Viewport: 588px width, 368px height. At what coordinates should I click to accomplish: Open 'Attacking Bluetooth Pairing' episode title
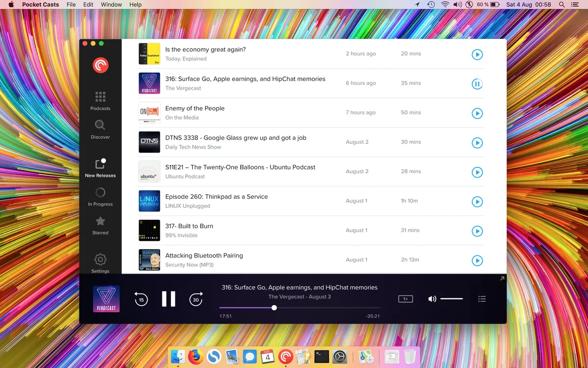tap(204, 256)
